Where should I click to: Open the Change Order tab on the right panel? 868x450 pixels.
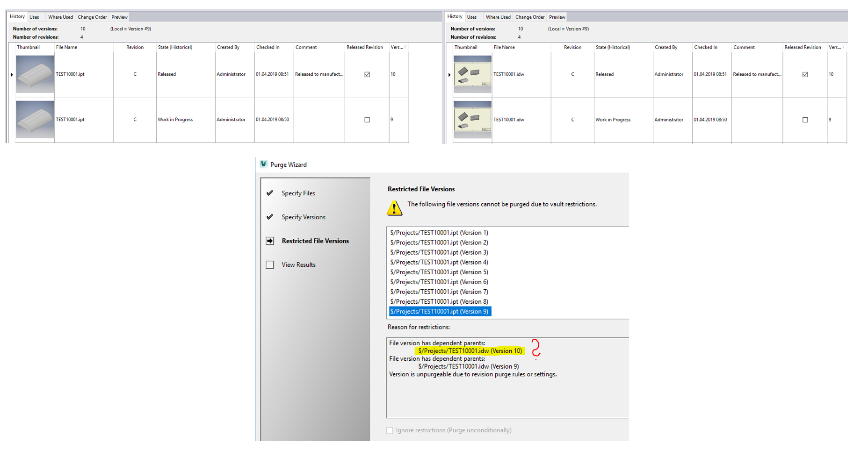click(530, 17)
